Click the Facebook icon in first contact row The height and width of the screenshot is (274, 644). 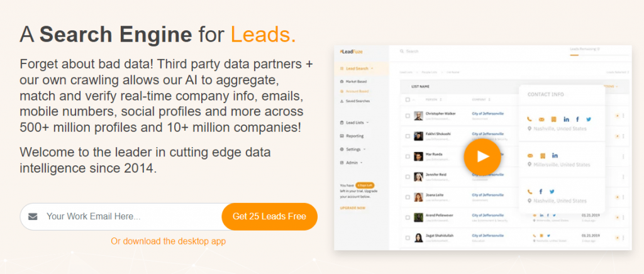577,119
